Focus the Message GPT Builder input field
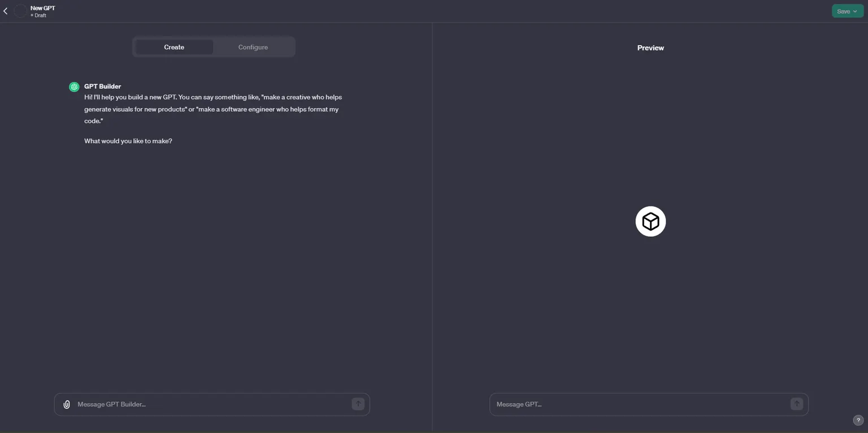 point(212,404)
